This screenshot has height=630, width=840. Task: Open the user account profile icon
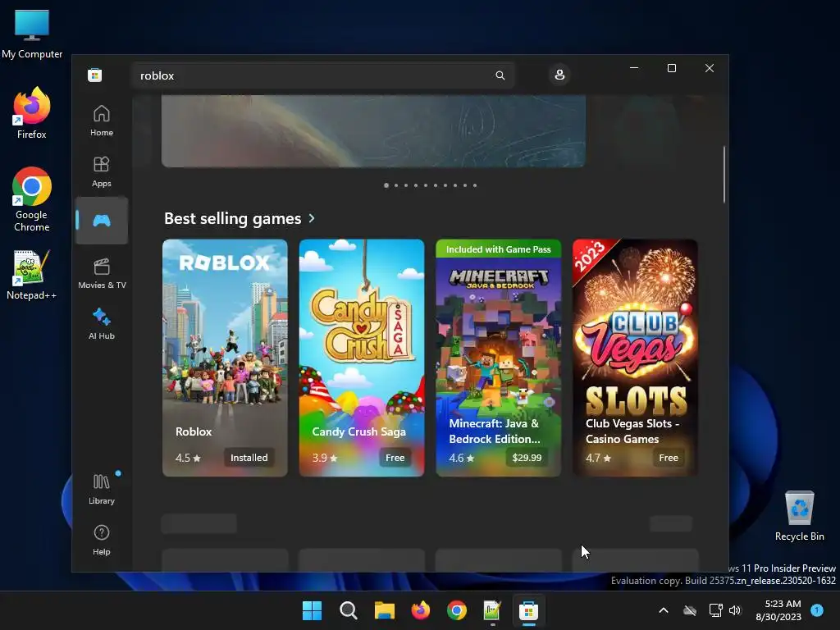pyautogui.click(x=559, y=75)
